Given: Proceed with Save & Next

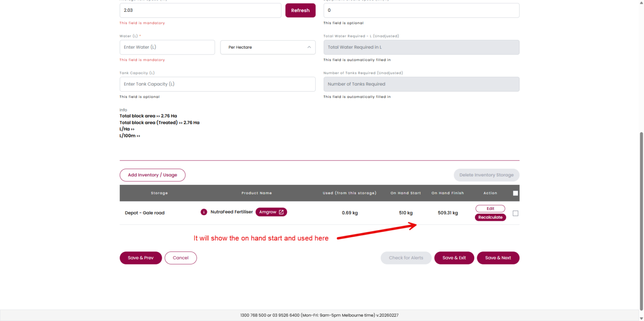Looking at the screenshot, I should tap(498, 258).
